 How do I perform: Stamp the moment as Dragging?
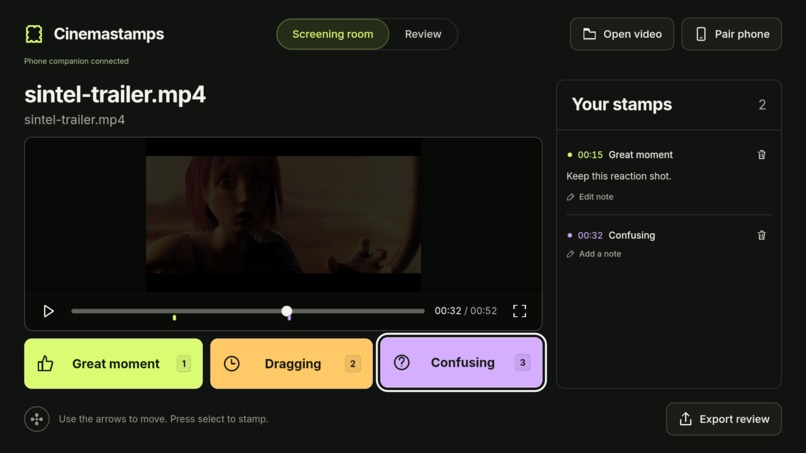pos(291,364)
